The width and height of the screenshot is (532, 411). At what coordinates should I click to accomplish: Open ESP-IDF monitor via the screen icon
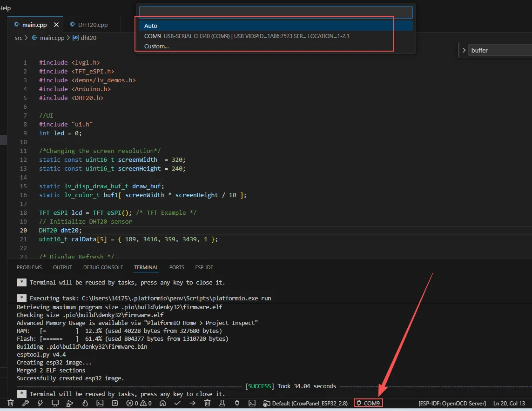tap(55, 403)
